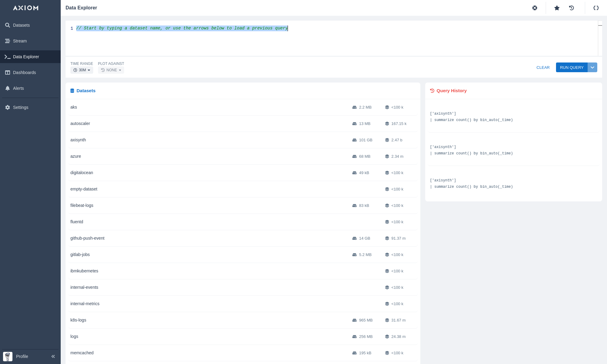Screen dimensions: 607x364
Task: Click the help lifebuoy icon
Action: [535, 8]
